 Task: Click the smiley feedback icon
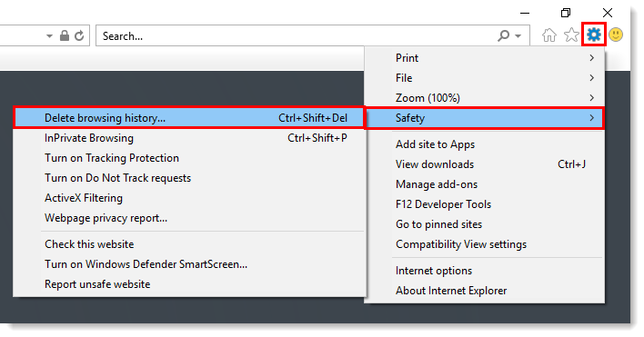616,35
